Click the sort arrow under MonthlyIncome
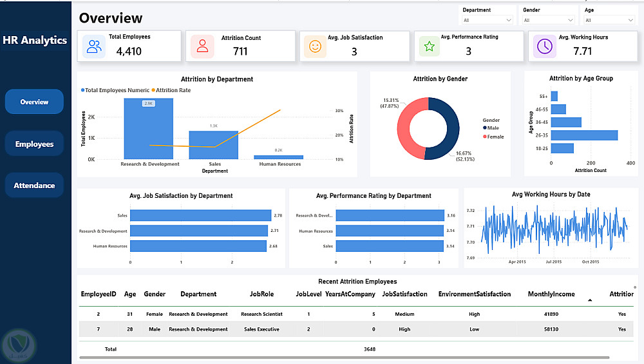 click(590, 300)
